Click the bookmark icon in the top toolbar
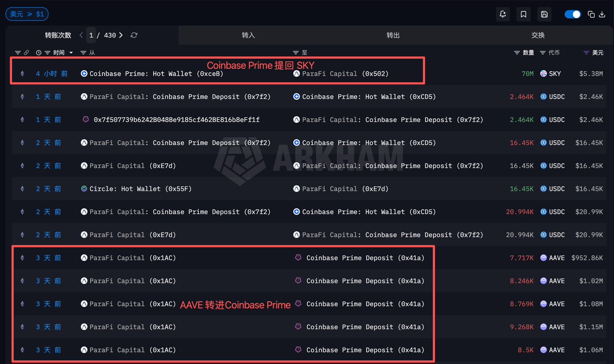This screenshot has width=614, height=364. (x=523, y=14)
